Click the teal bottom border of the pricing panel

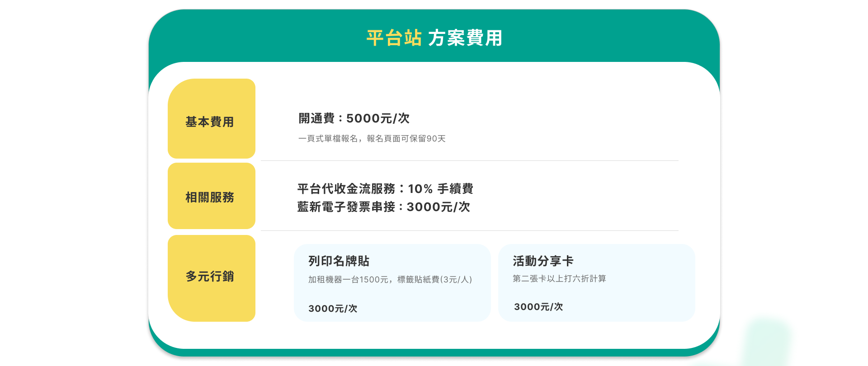pos(434,352)
